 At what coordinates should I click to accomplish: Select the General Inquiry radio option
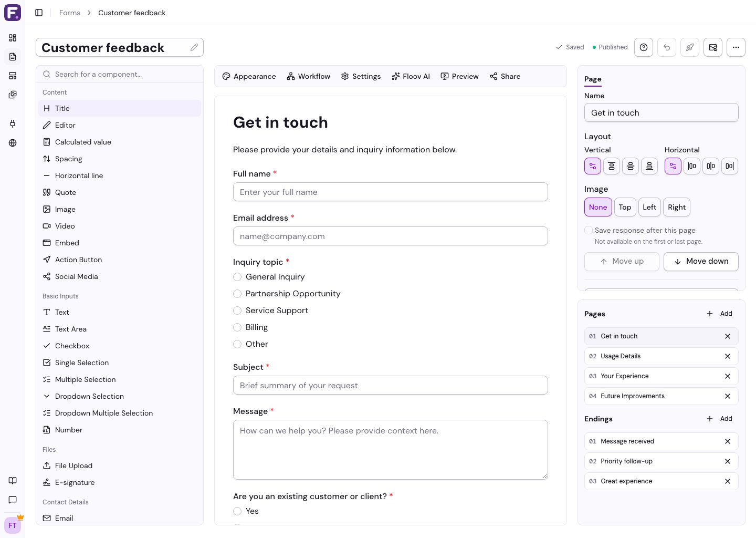pos(237,277)
